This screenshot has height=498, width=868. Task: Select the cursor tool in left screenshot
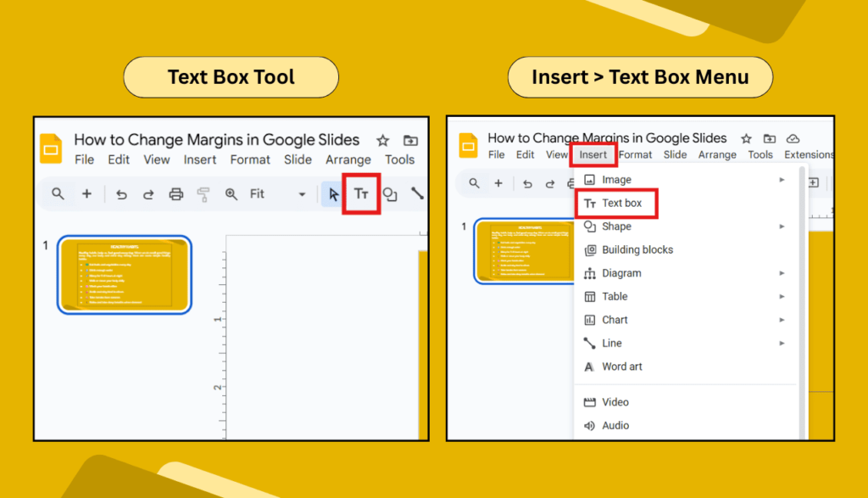point(333,194)
